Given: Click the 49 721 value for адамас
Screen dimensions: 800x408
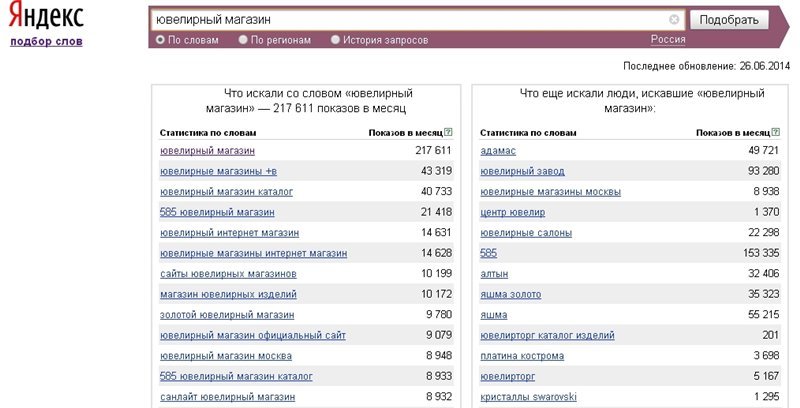Looking at the screenshot, I should pos(763,150).
